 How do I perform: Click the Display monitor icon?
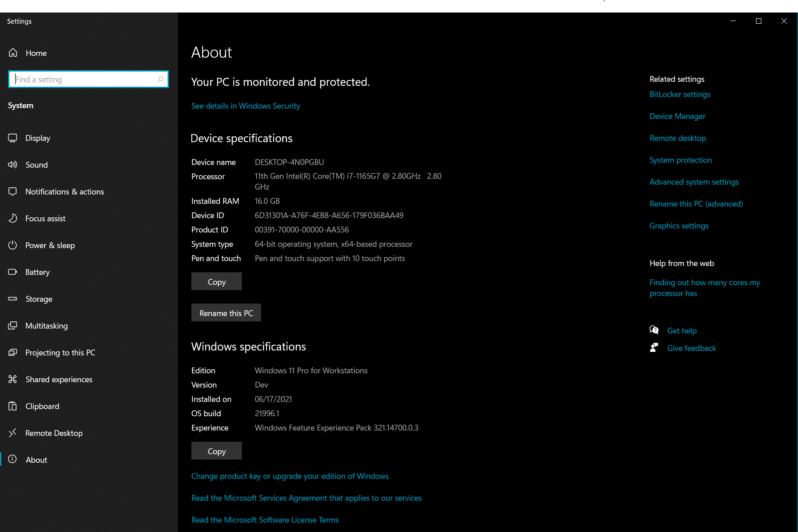(x=13, y=138)
